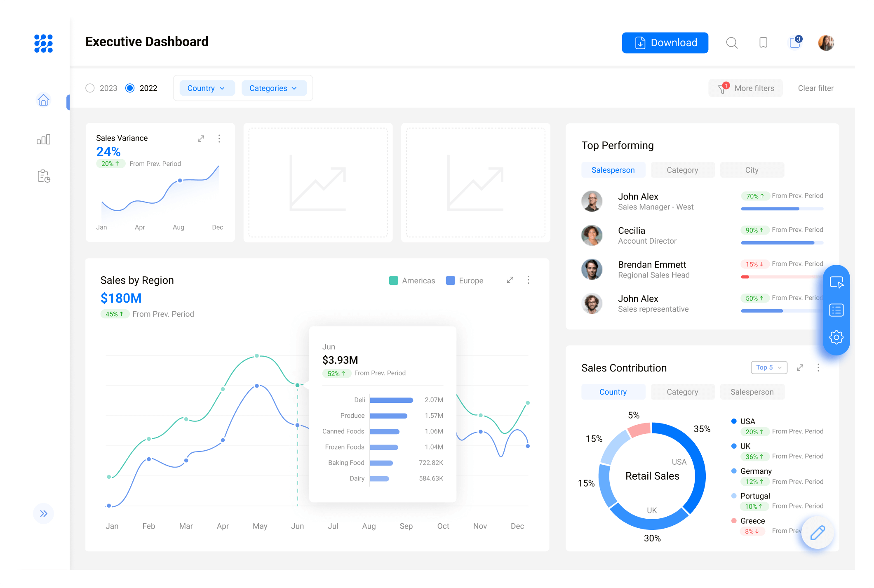This screenshot has width=874, height=588.
Task: Select the 2023 radio button
Action: 90,88
